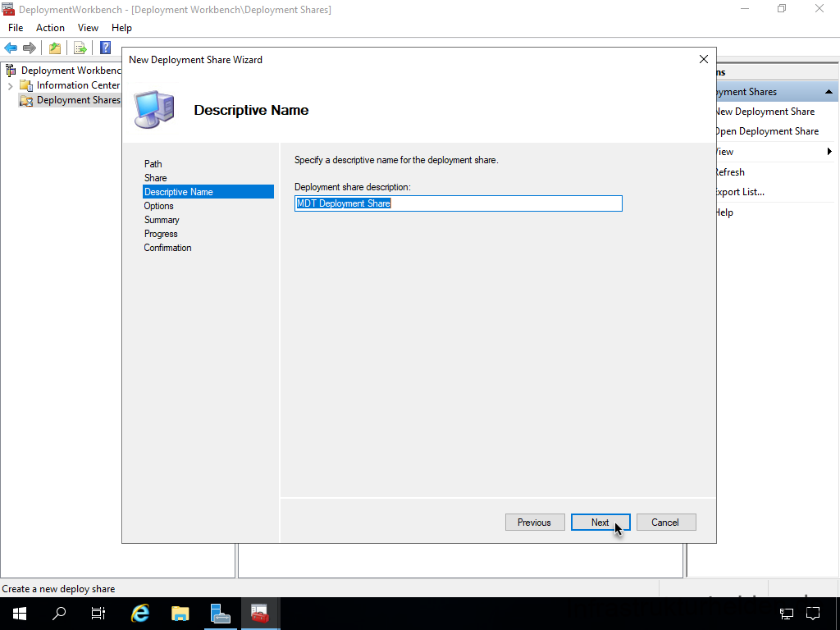This screenshot has height=630, width=840.
Task: Expand the Information Center tree node
Action: (x=10, y=85)
